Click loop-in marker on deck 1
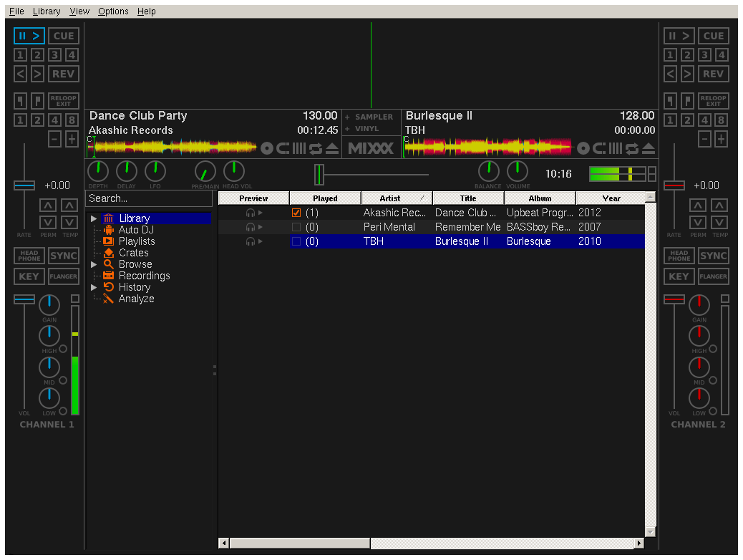The width and height of the screenshot is (743, 560). click(x=20, y=101)
